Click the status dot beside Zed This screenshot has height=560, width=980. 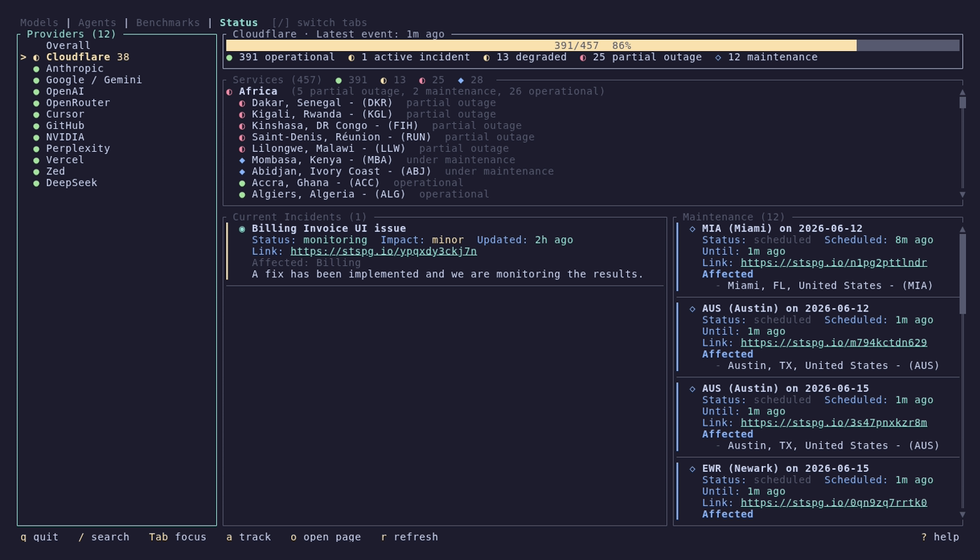36,171
